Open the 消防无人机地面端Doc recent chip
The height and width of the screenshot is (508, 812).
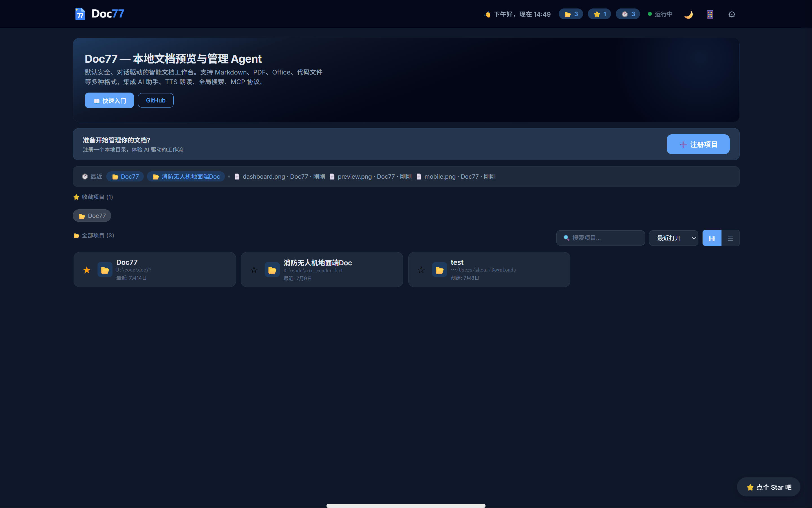pos(186,176)
